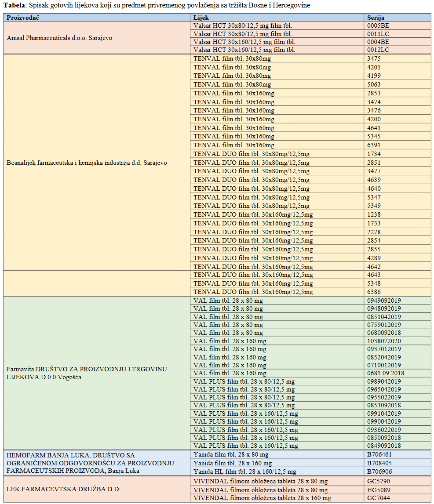Viewport: 434px width, 504px height.
Task: Select the Valsar HCT 30x160 name beside 0012LC
Action: (x=244, y=50)
